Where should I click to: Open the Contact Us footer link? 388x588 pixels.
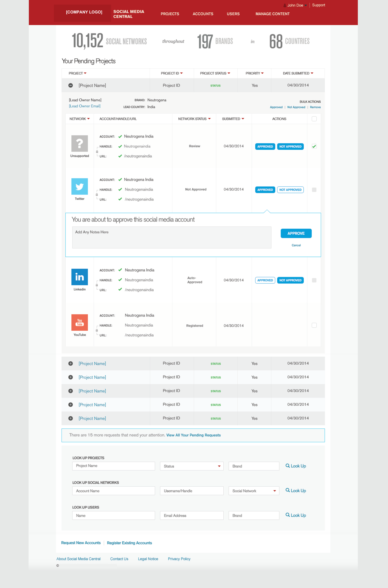coord(119,559)
